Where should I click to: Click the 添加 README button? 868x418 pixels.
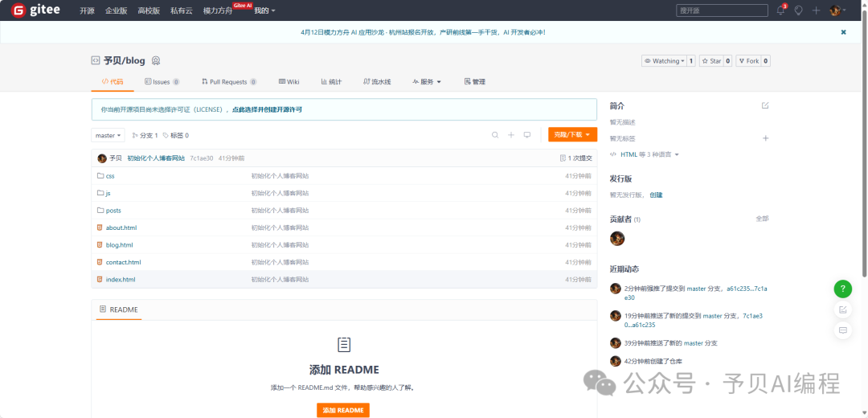[x=343, y=410]
